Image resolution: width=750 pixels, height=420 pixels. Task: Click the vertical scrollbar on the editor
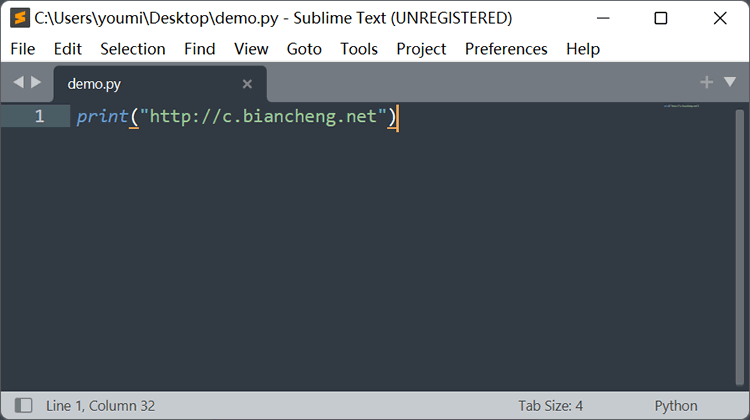click(x=739, y=247)
